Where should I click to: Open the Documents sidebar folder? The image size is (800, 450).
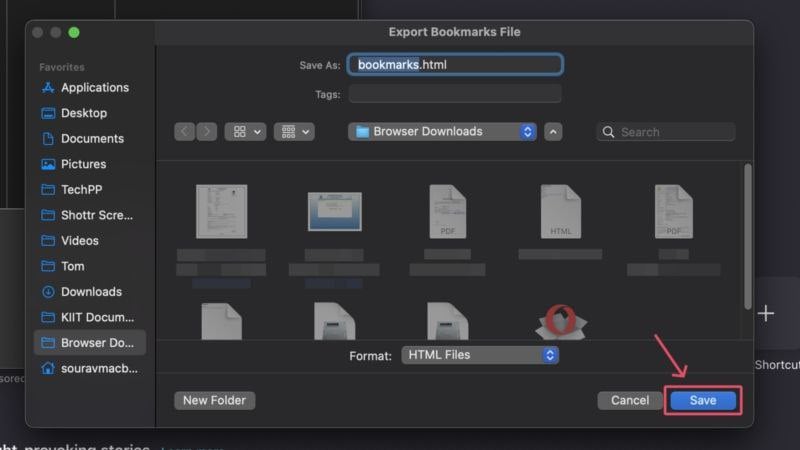[x=90, y=139]
